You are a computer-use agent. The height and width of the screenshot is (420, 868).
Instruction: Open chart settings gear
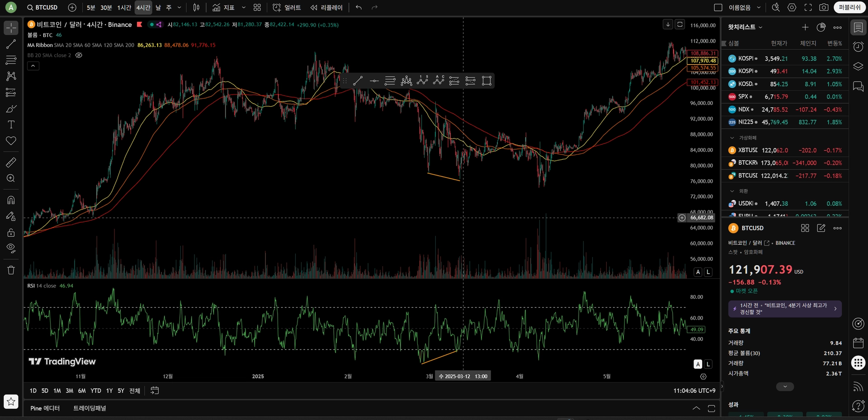pyautogui.click(x=792, y=7)
